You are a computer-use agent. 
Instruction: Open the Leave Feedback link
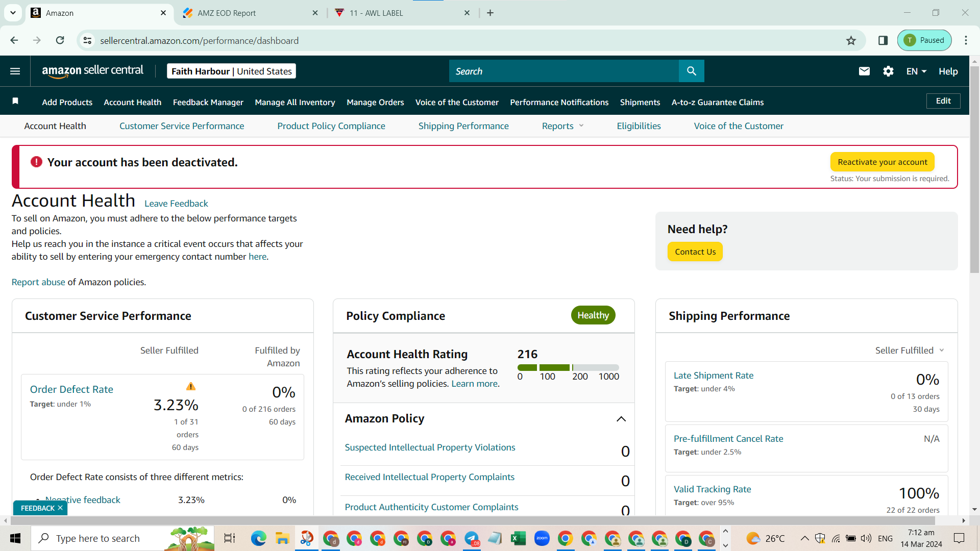pos(176,204)
